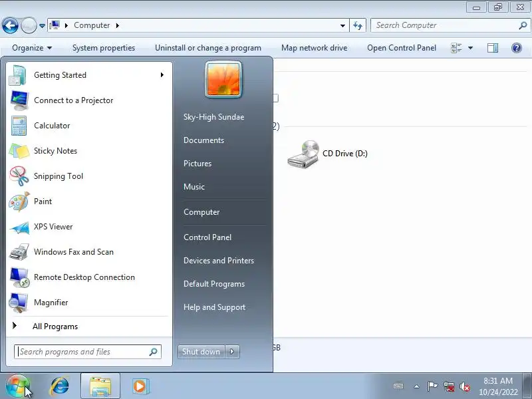Image resolution: width=532 pixels, height=399 pixels.
Task: Open the recent pages dropdown arrow
Action: pyautogui.click(x=42, y=25)
